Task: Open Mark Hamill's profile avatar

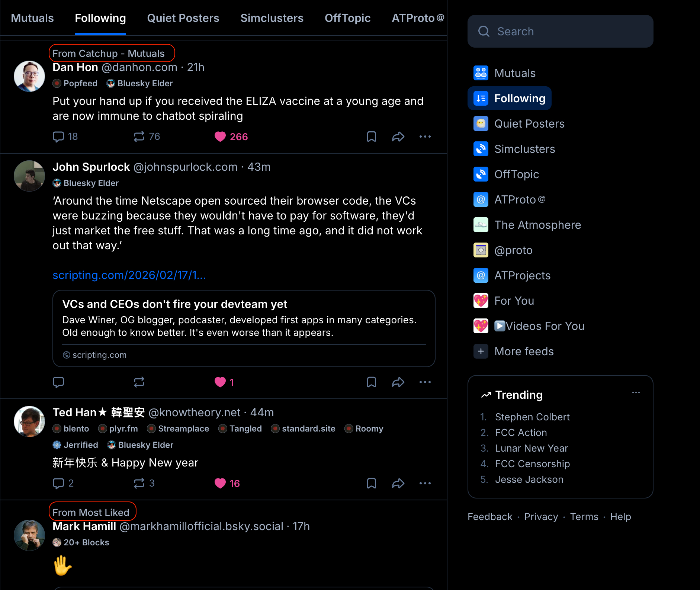Action: (x=29, y=535)
